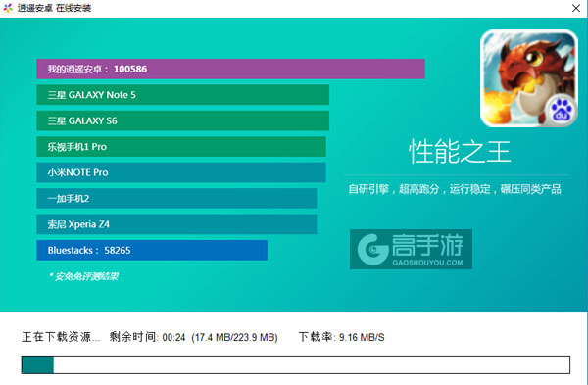Select the 三星 GALAXY S6 bar
588x385 pixels.
tap(182, 120)
